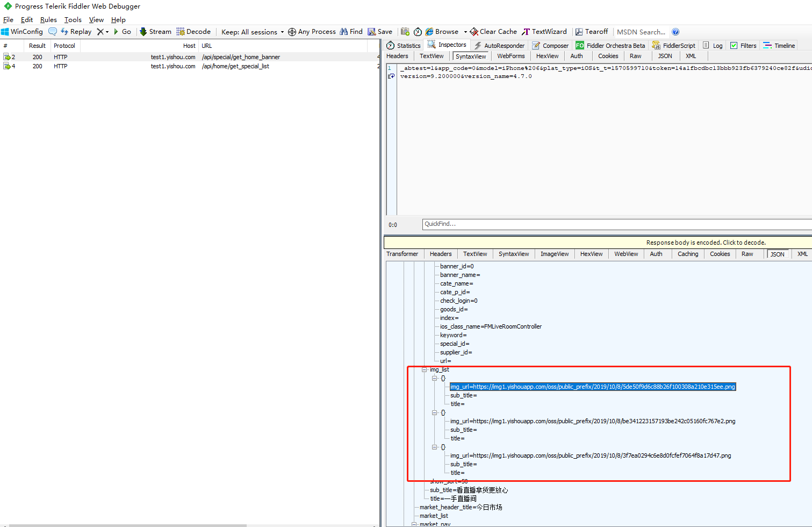
Task: Open the Timeline tab
Action: coord(779,46)
